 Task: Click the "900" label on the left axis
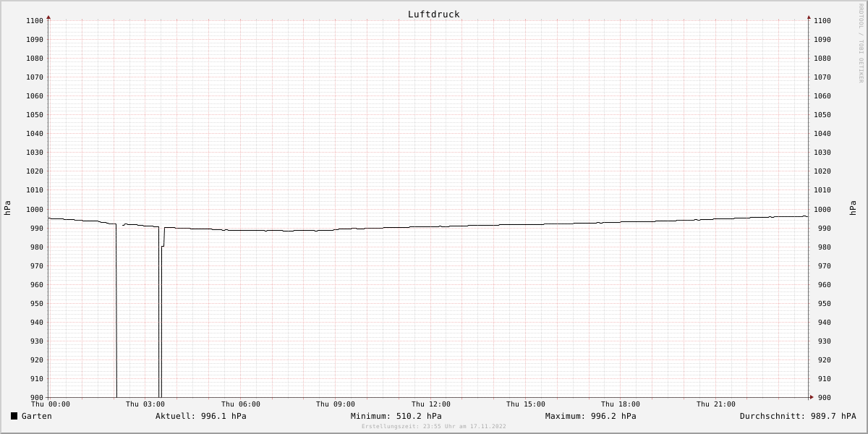(37, 398)
